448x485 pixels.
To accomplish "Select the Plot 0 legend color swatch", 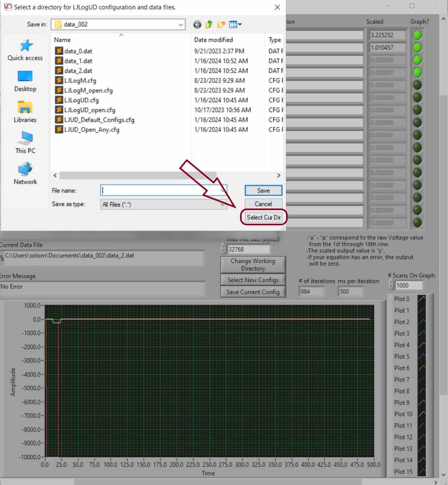I will (x=422, y=299).
